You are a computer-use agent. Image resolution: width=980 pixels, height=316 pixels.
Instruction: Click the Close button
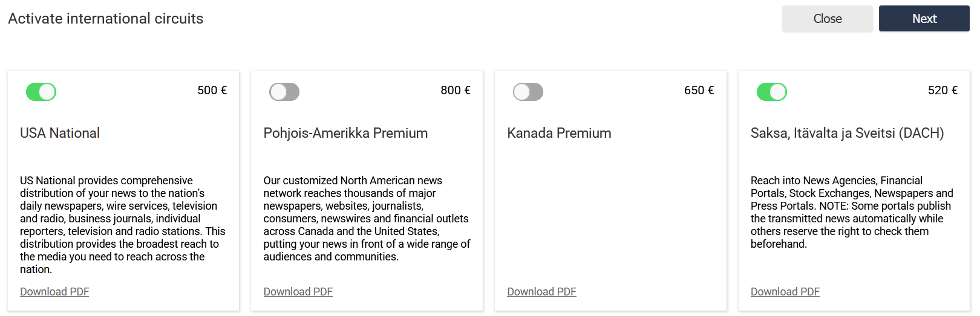[x=827, y=19]
